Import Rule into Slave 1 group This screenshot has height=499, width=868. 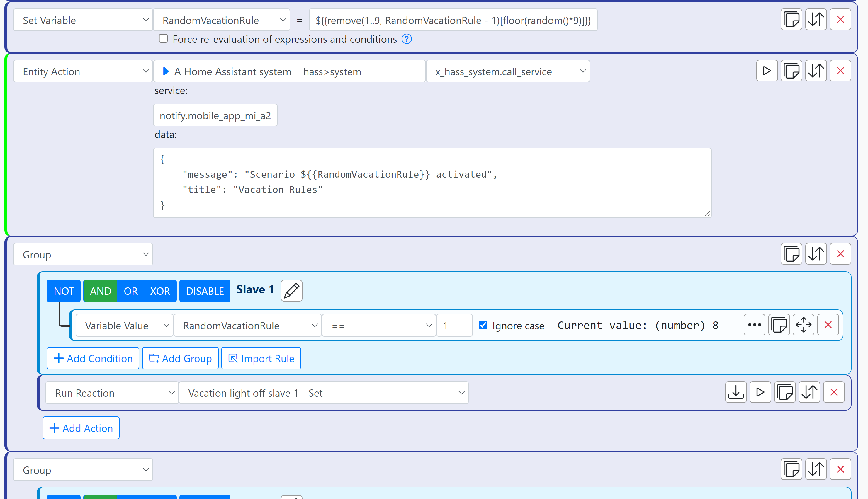(261, 358)
